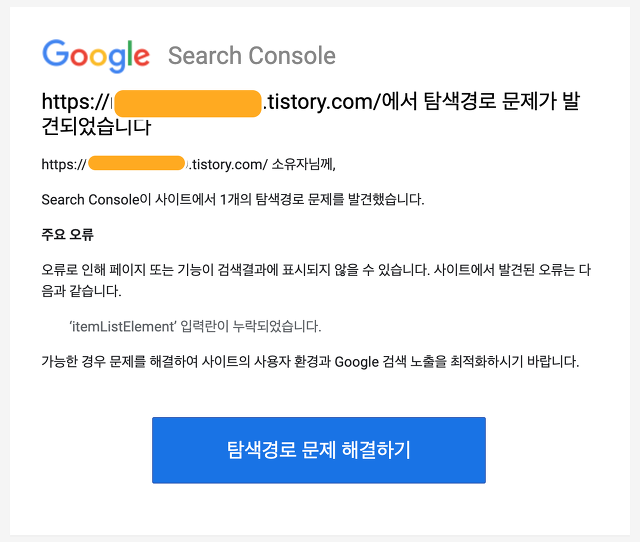
Task: Click the orange redaction box in the greeting
Action: [136, 163]
